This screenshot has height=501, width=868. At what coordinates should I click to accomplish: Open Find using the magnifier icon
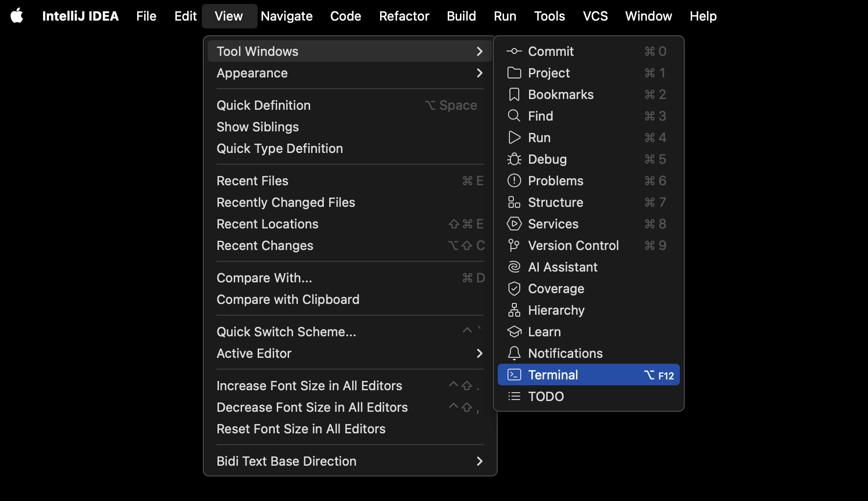click(x=514, y=116)
